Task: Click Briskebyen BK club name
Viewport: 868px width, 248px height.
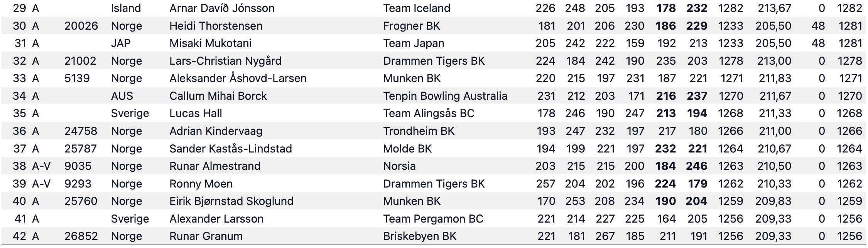Action: tap(420, 236)
